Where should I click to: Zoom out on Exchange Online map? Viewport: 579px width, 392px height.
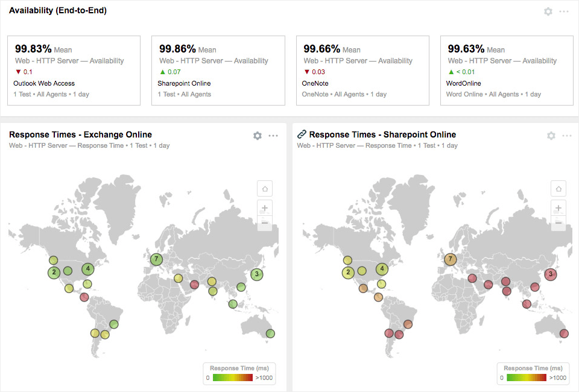(x=264, y=223)
